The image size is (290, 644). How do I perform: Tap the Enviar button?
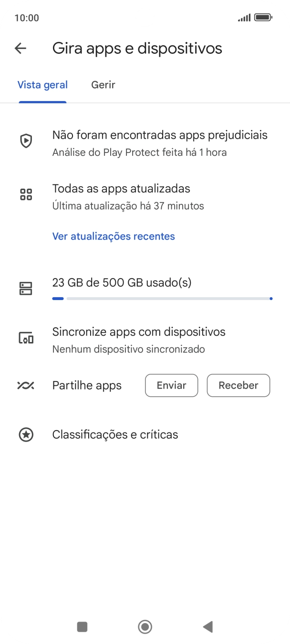tap(171, 385)
